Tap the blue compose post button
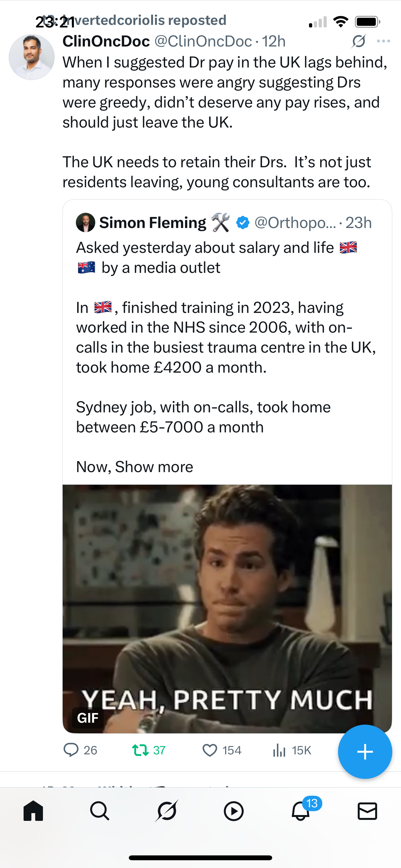The image size is (401, 868). [365, 752]
